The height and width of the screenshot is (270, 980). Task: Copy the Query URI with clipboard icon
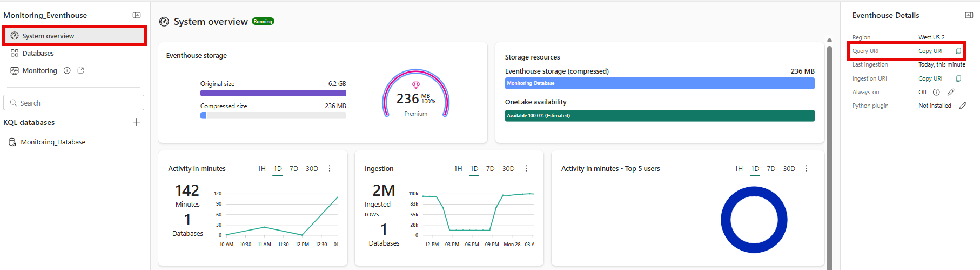pos(958,51)
